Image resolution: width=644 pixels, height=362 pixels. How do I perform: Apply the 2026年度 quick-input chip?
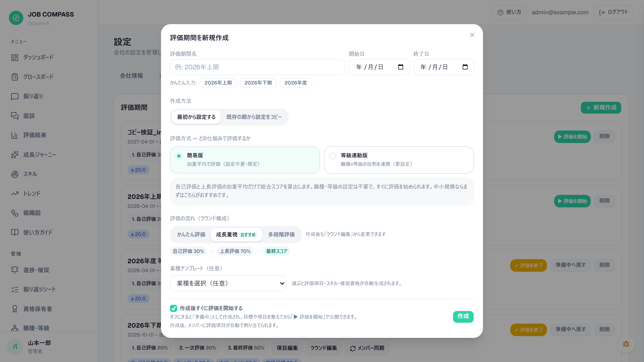[x=295, y=83]
